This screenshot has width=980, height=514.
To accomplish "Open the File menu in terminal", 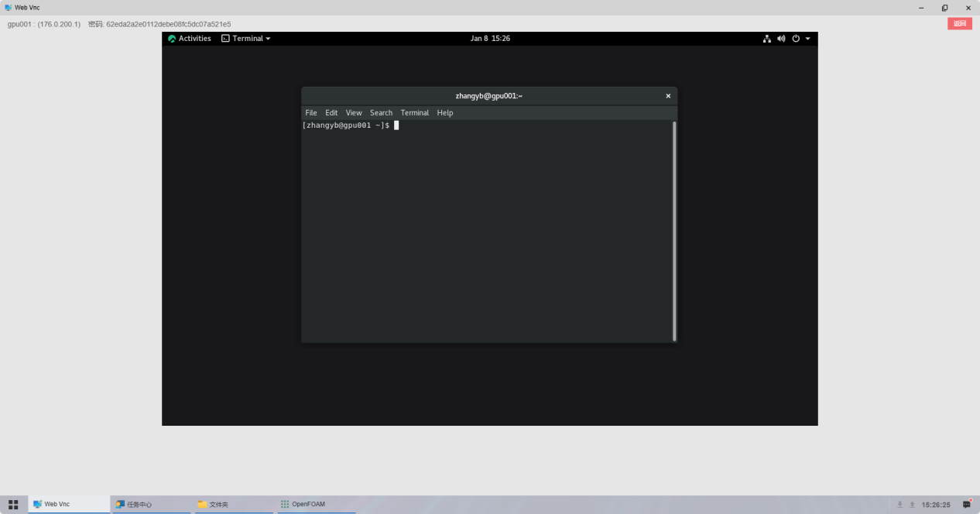I will (311, 113).
